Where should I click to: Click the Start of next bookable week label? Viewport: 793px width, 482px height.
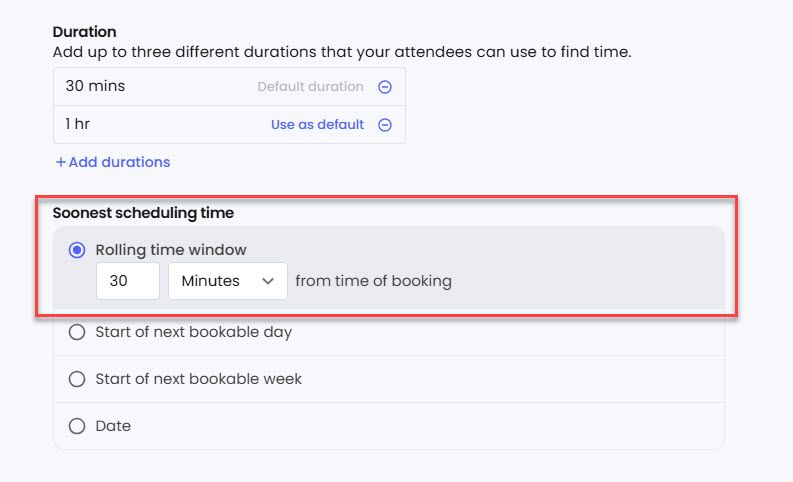tap(198, 379)
